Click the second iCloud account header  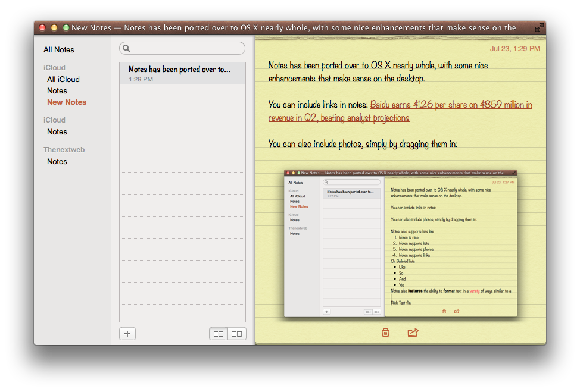(54, 120)
